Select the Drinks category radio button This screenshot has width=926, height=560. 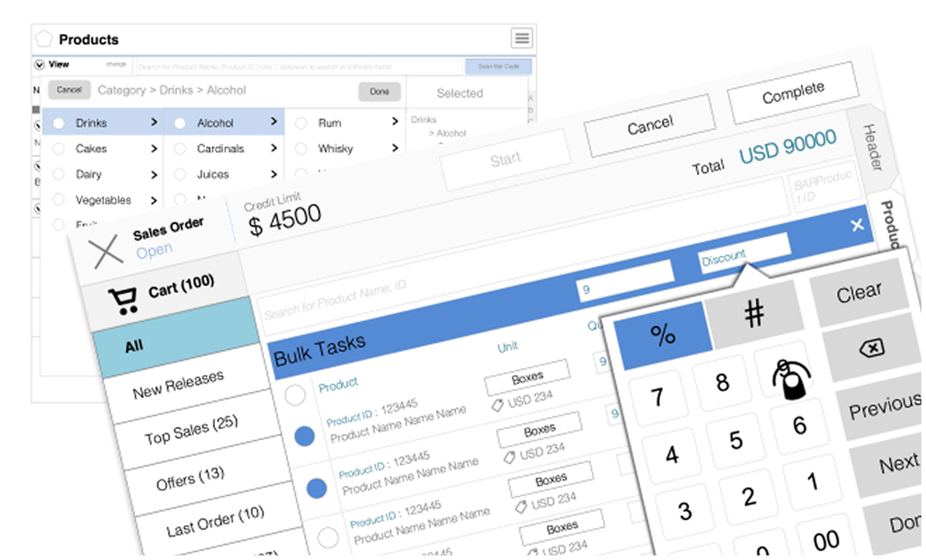[x=59, y=122]
